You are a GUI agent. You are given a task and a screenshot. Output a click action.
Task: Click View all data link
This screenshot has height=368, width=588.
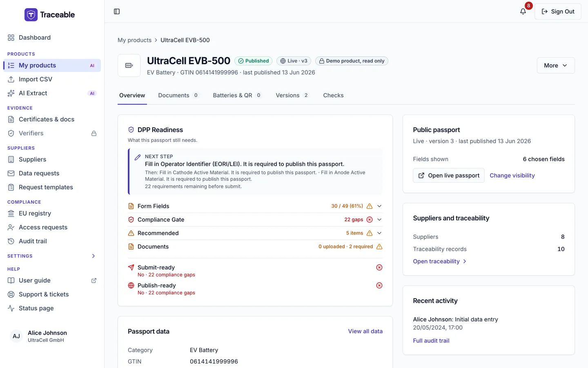tap(365, 331)
